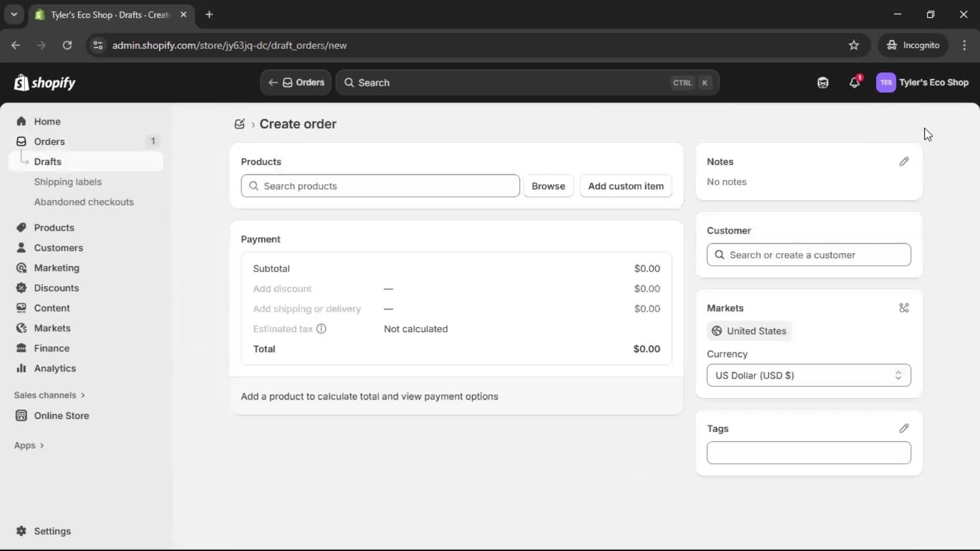Click the Search or create a customer field

(x=808, y=255)
